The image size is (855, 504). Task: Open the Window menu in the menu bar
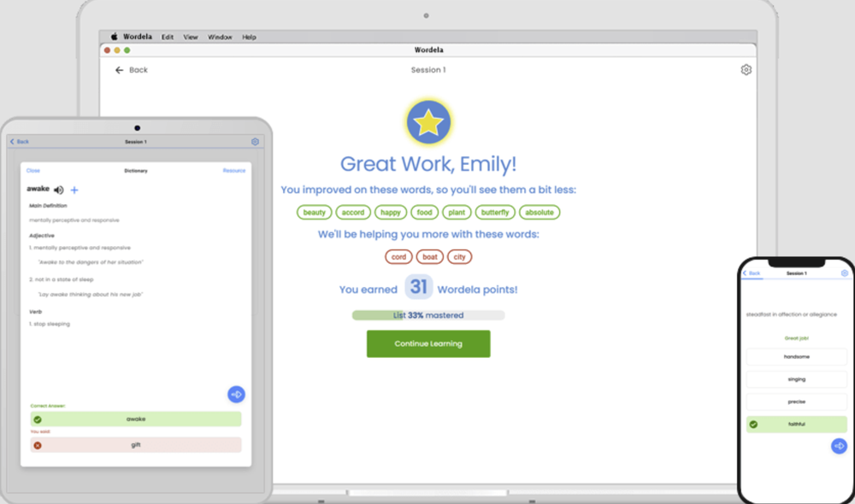(220, 37)
